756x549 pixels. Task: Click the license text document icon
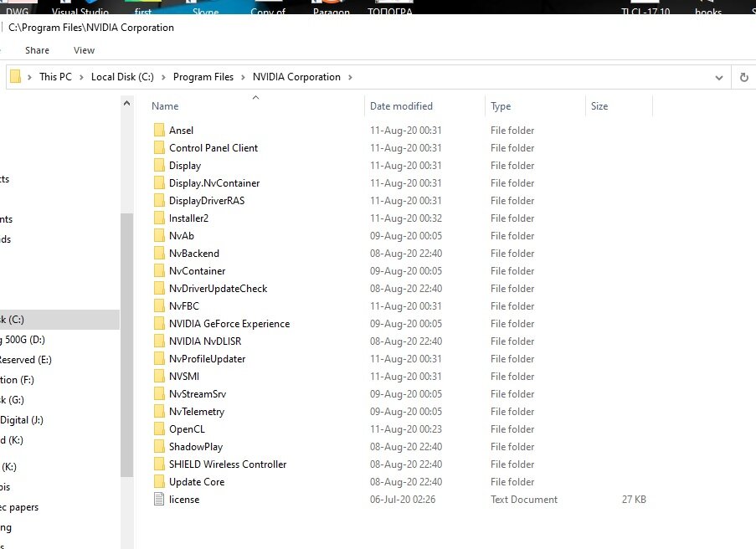click(159, 500)
